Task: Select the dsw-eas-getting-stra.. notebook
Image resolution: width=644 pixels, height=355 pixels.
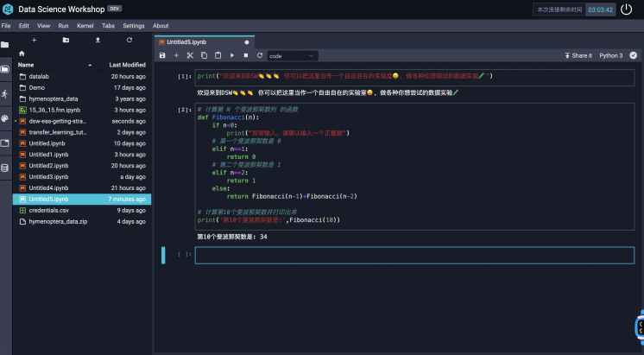Action: [82, 121]
